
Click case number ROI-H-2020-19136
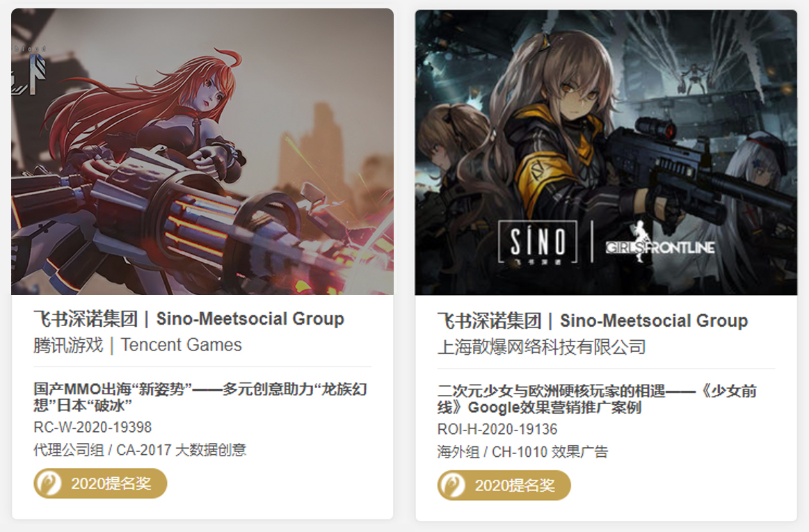tap(497, 429)
